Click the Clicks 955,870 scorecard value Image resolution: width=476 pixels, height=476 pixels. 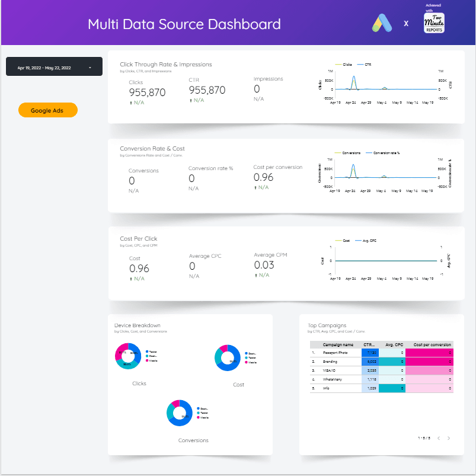coord(147,92)
